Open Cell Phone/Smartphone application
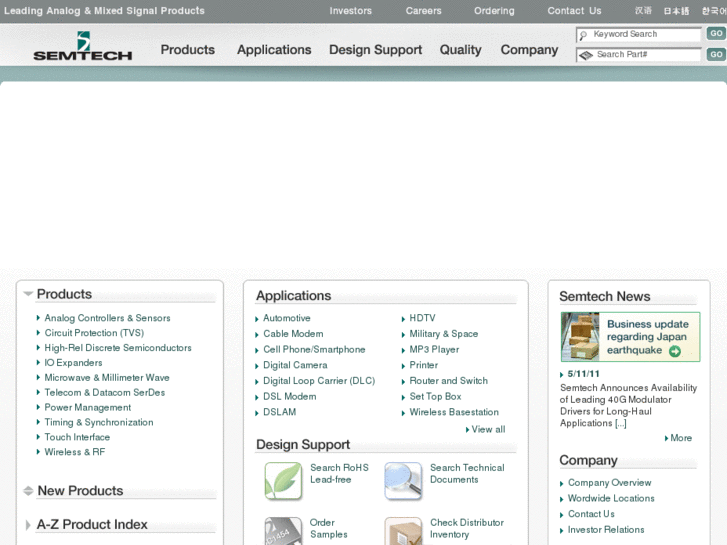Screen dimensions: 727x545 tap(314, 349)
